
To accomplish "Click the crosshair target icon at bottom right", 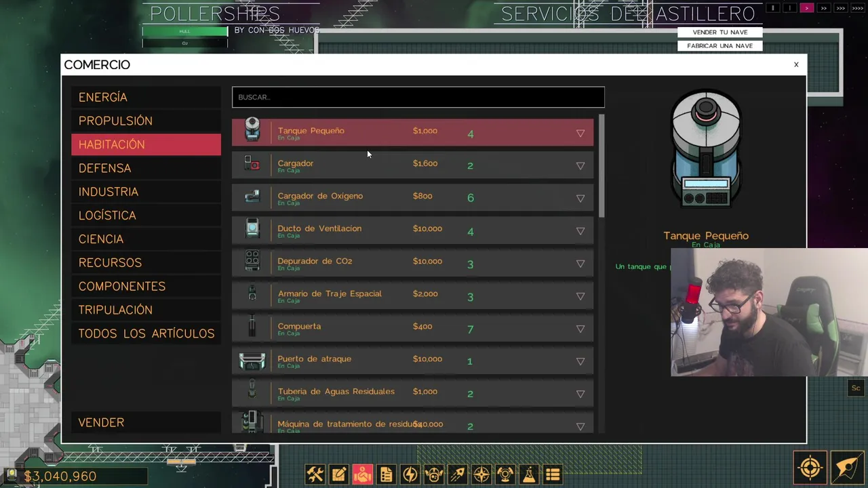I will [x=810, y=468].
